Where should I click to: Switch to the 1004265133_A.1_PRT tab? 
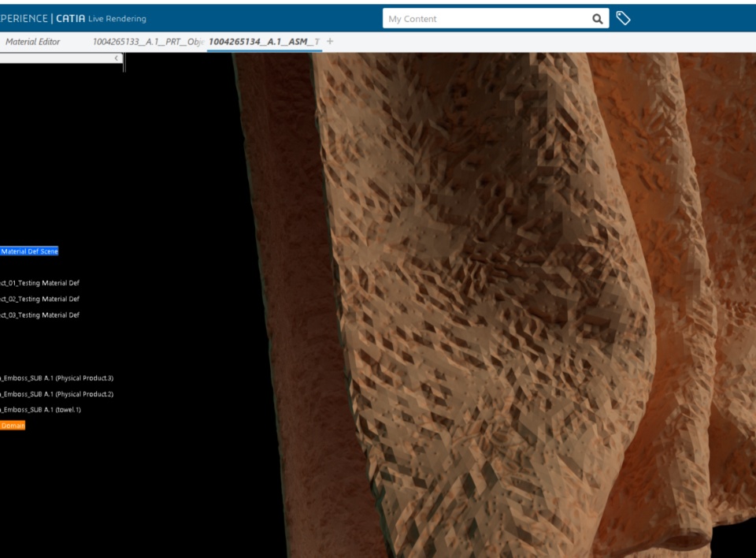tap(148, 42)
